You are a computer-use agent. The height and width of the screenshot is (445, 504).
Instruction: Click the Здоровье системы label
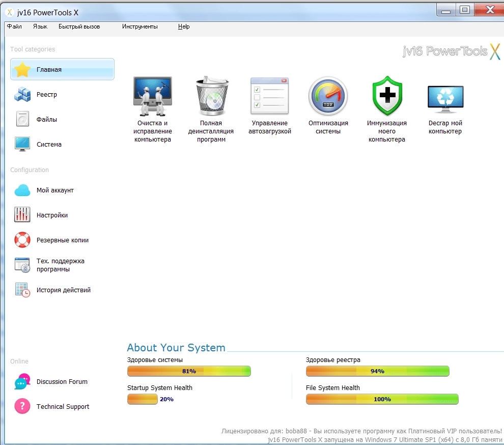[155, 360]
